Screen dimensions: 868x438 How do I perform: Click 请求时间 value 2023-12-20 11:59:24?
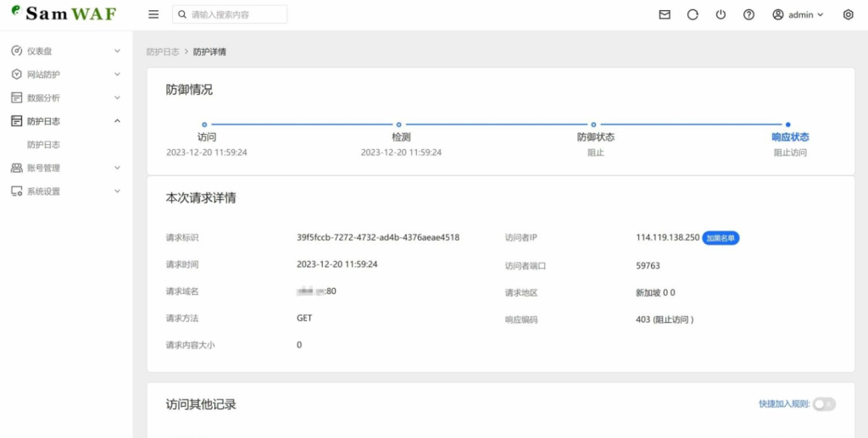point(337,264)
